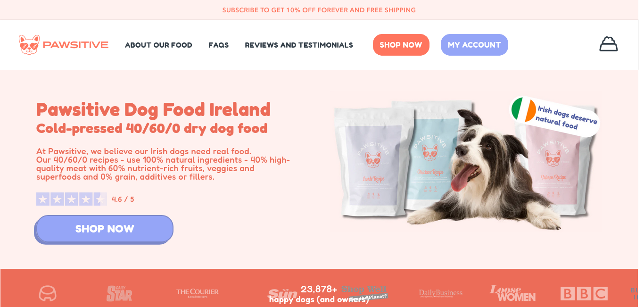
Task: Open My Account
Action: coord(474,45)
